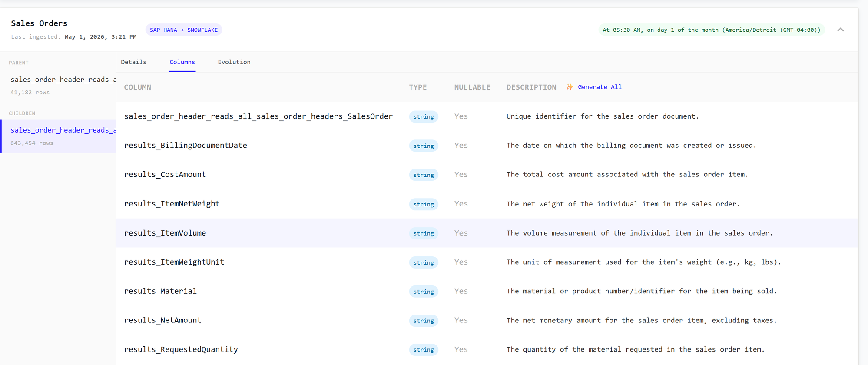Image resolution: width=868 pixels, height=365 pixels.
Task: Click description of results_RequestedQuantity
Action: (x=636, y=349)
